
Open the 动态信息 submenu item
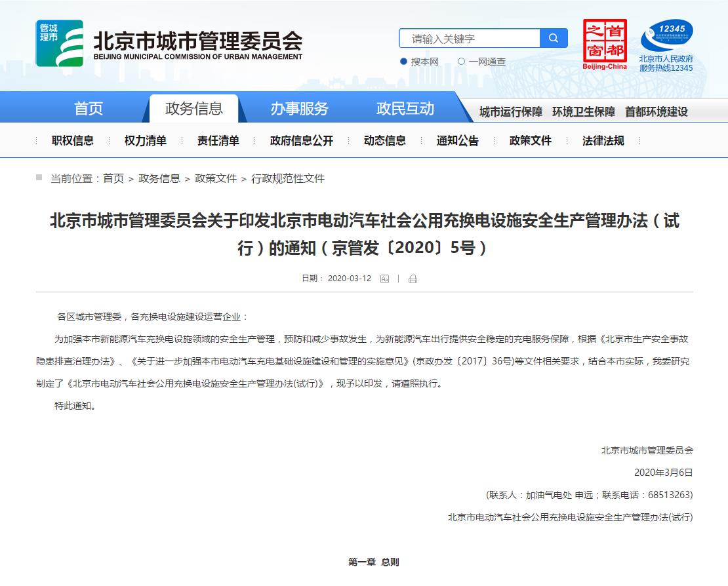pos(385,140)
